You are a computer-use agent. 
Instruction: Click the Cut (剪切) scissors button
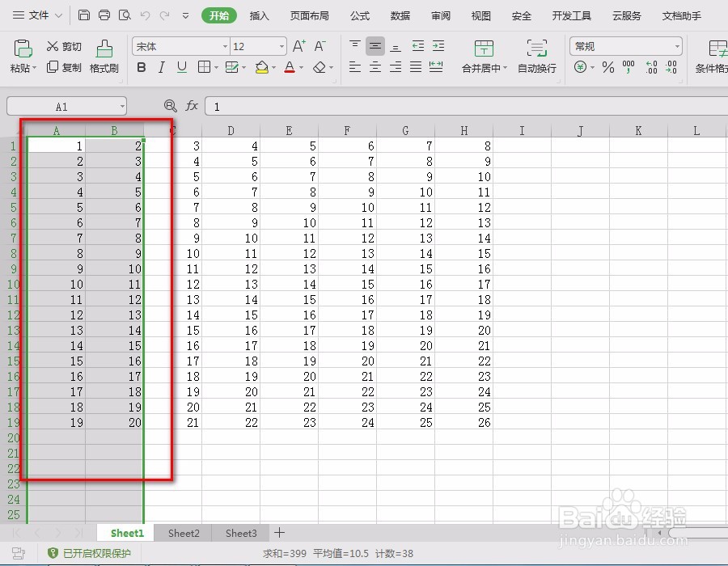(x=64, y=46)
